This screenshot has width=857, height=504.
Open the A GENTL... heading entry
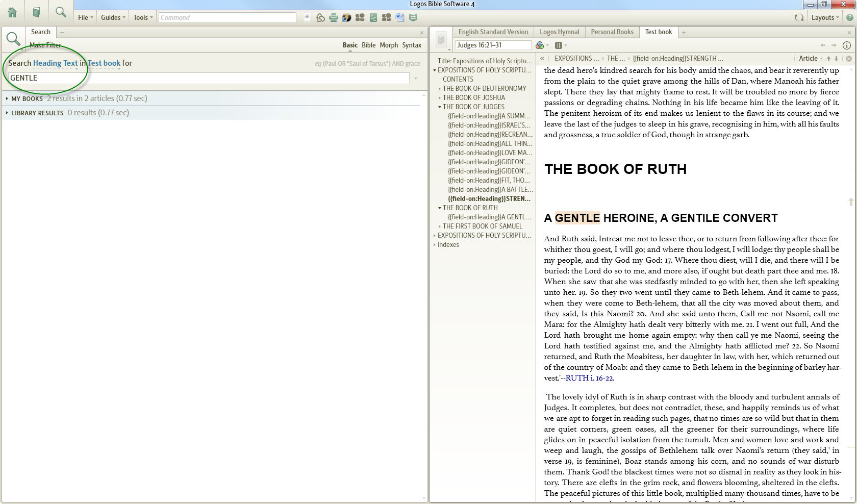pyautogui.click(x=489, y=217)
